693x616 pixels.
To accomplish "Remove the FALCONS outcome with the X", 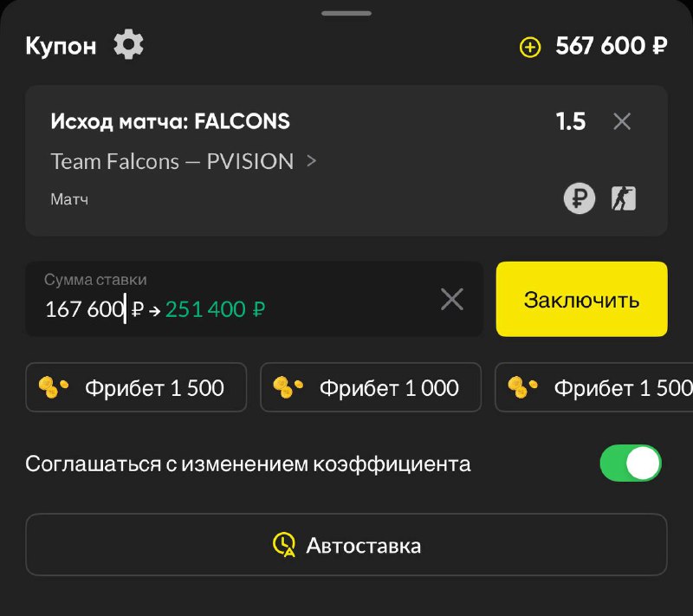I will pos(622,122).
